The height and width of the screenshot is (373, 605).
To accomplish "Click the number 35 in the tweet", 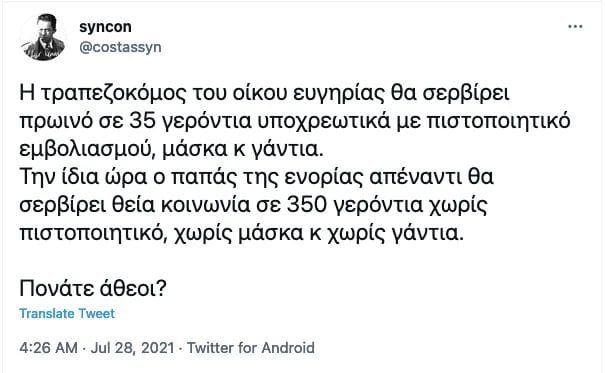I will (x=142, y=122).
